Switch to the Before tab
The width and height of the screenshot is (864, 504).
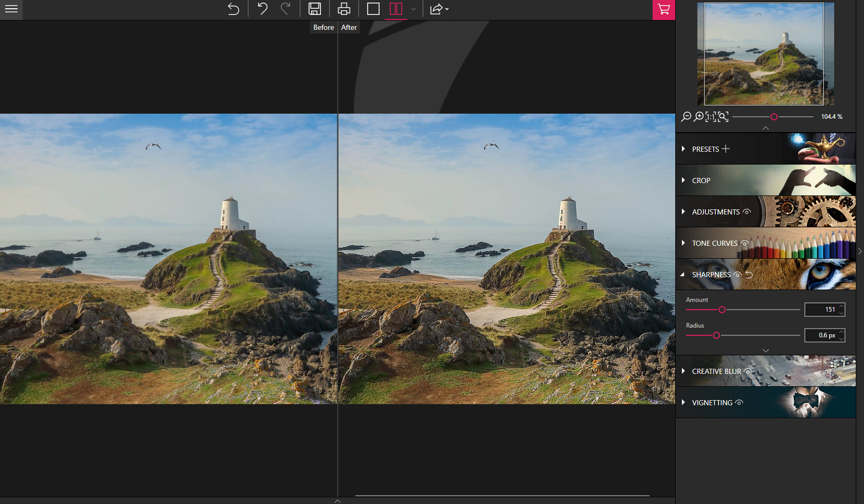coord(323,27)
